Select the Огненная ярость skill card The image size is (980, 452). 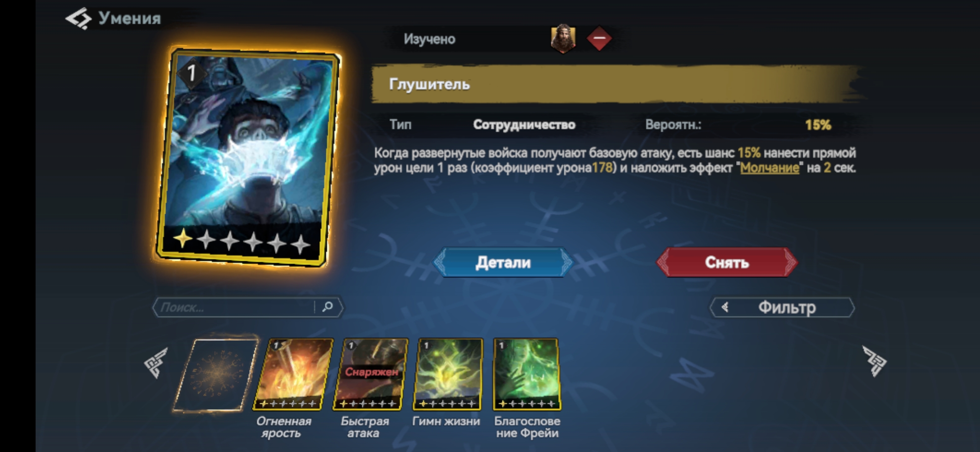coord(293,374)
